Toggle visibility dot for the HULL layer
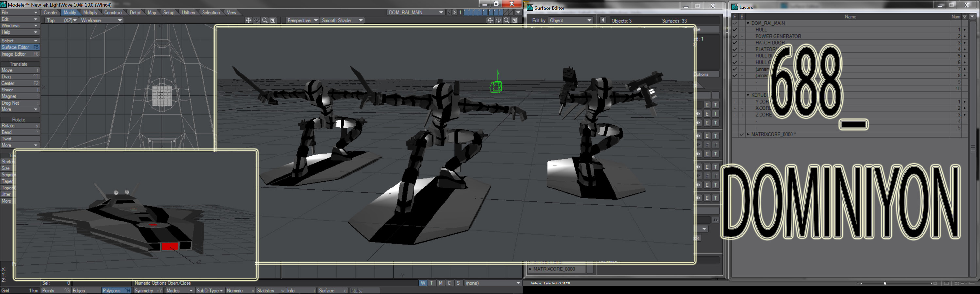The image size is (980, 294). tap(965, 30)
